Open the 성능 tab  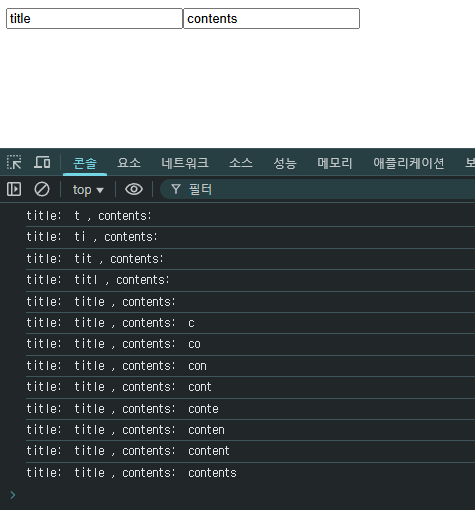(285, 163)
